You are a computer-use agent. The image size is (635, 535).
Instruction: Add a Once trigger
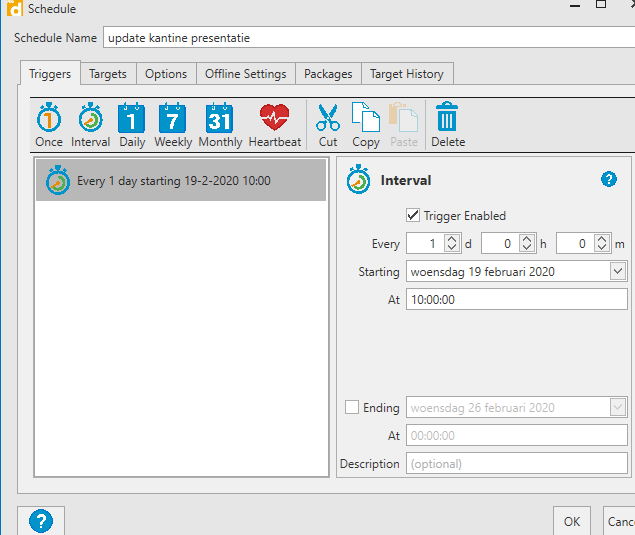coord(49,125)
